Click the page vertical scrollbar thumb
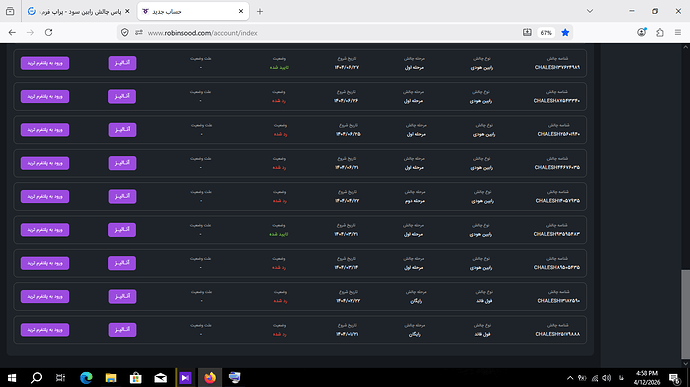The image size is (690, 387). tap(685, 314)
